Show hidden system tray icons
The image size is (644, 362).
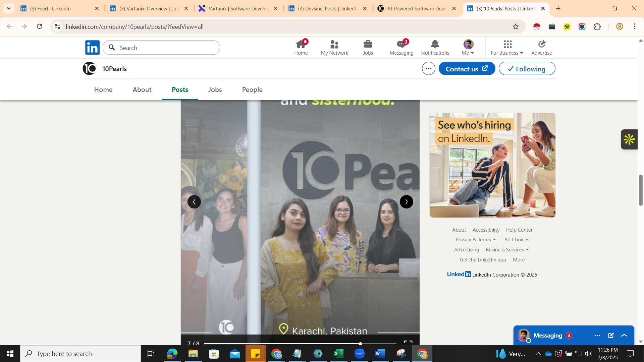(538, 354)
